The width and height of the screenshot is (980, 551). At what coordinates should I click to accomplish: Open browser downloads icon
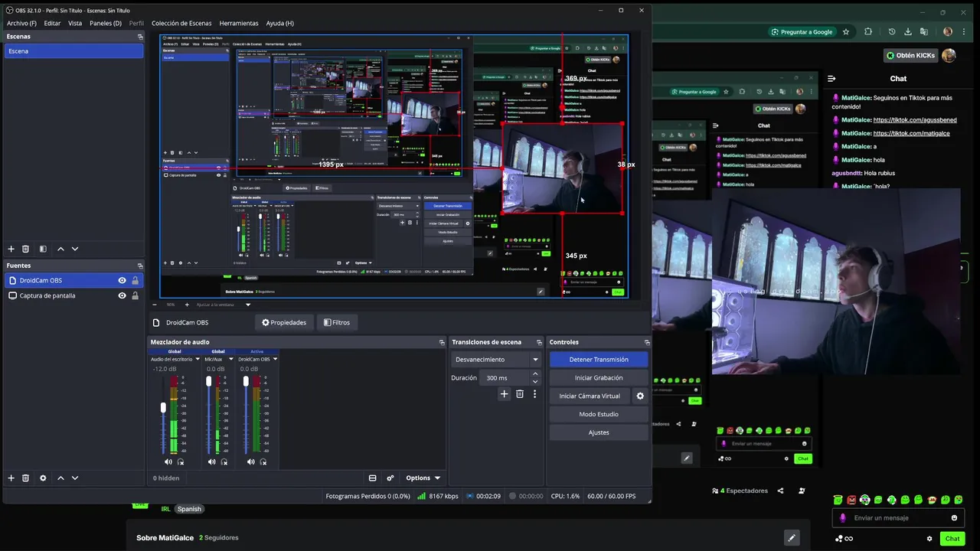coord(908,32)
